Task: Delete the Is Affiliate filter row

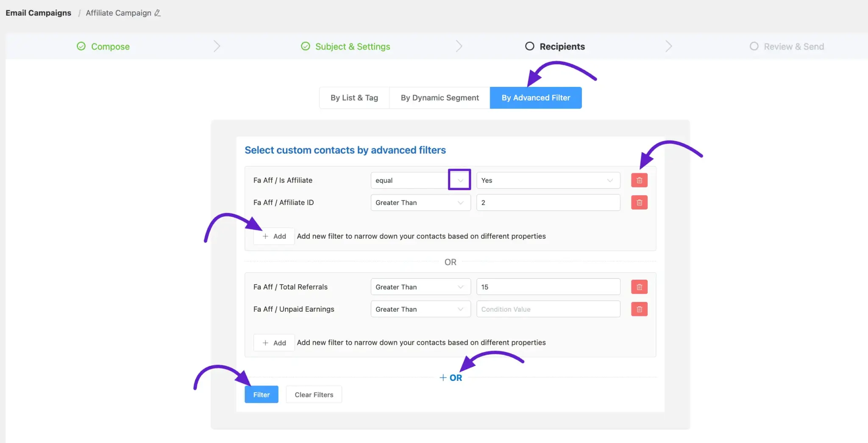Action: [639, 180]
